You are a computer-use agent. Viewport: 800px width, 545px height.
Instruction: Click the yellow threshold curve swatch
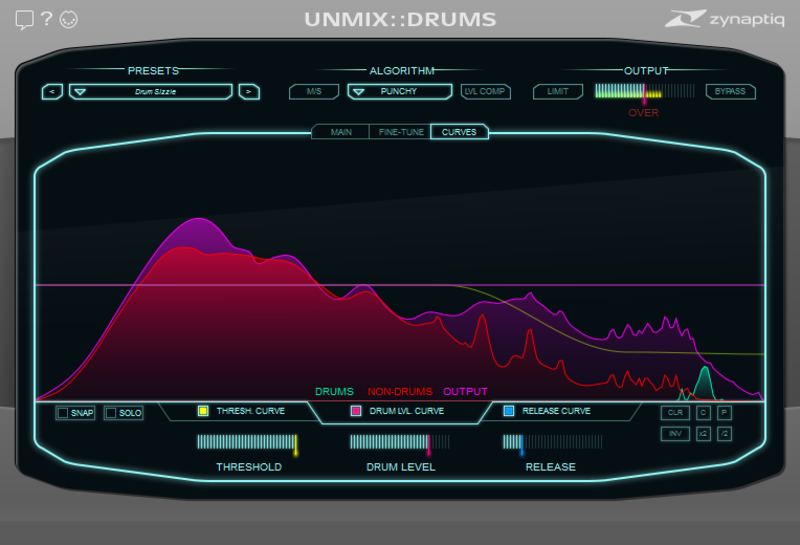(x=203, y=411)
